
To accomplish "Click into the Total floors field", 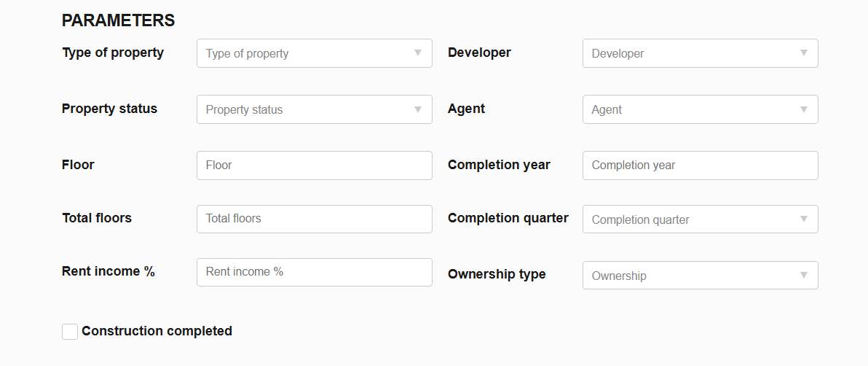I will [x=314, y=219].
